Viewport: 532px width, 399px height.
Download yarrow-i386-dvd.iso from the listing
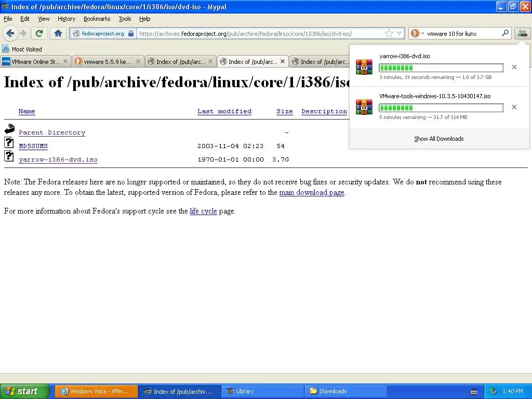click(58, 160)
